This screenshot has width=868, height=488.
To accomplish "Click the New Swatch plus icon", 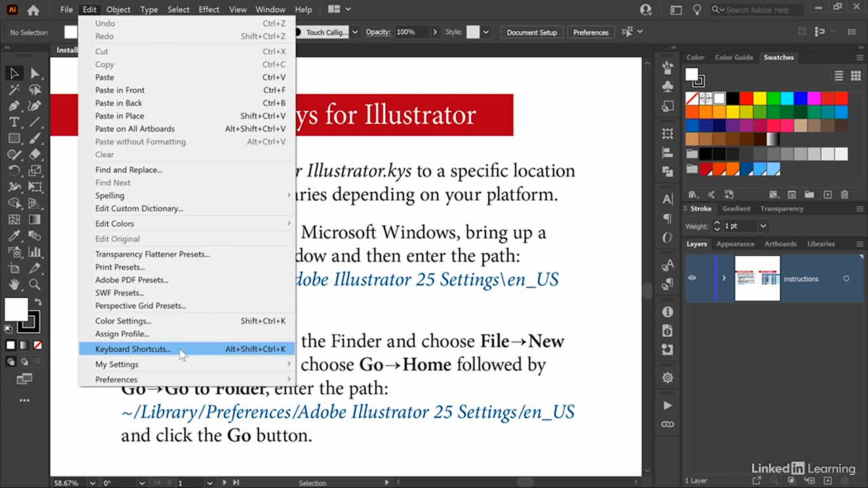I will point(827,195).
